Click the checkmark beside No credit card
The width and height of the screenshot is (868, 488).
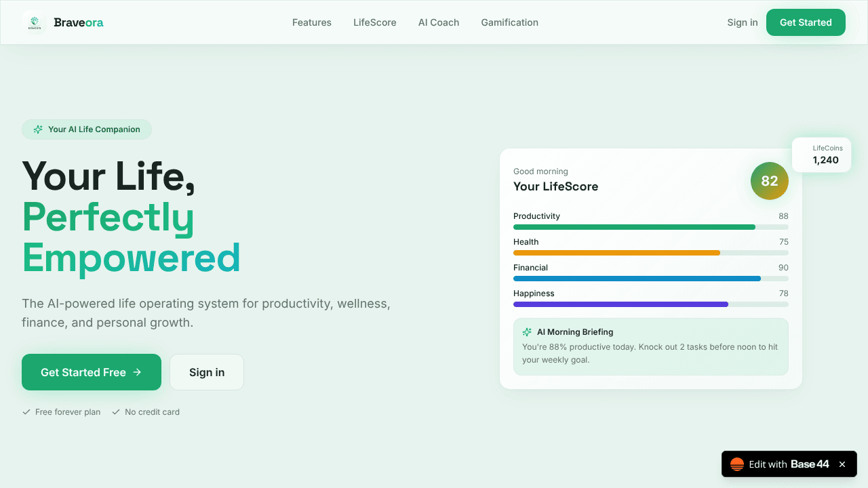(116, 411)
